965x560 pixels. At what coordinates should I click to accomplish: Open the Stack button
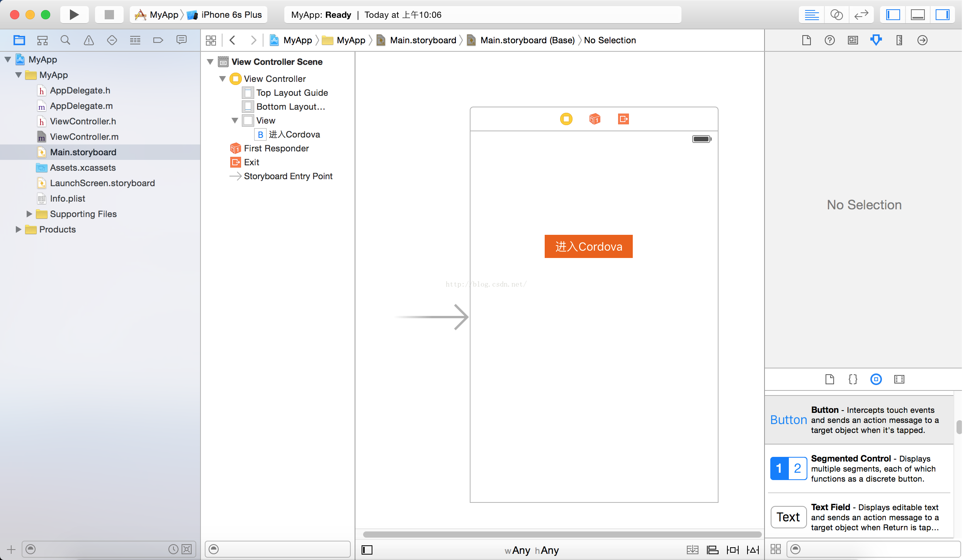pos(692,550)
